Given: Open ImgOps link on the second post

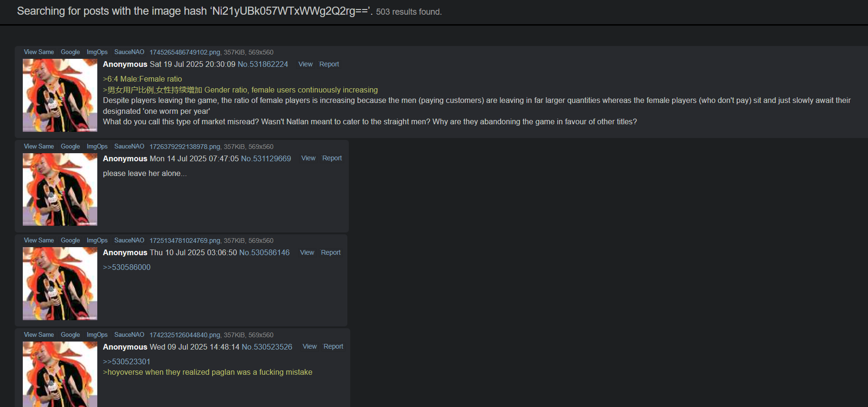Looking at the screenshot, I should tap(97, 147).
